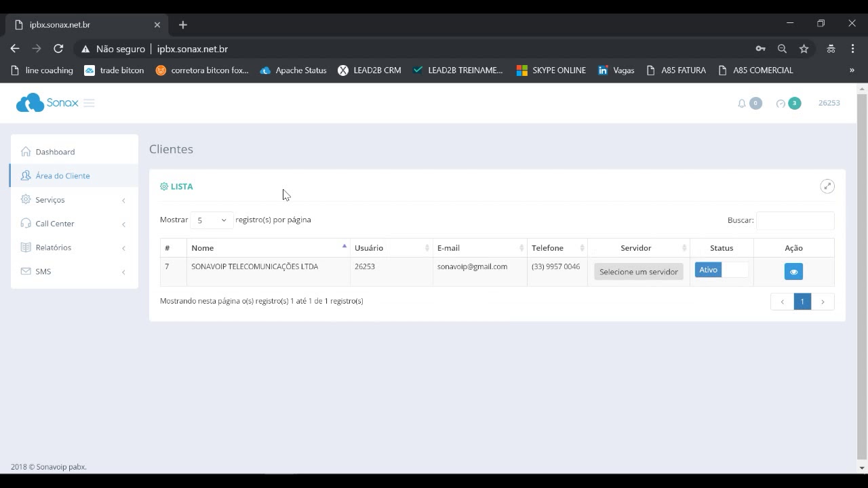Click the fullscreen expand icon in LISTA panel
Screen dimensions: 868x488
coord(827,186)
